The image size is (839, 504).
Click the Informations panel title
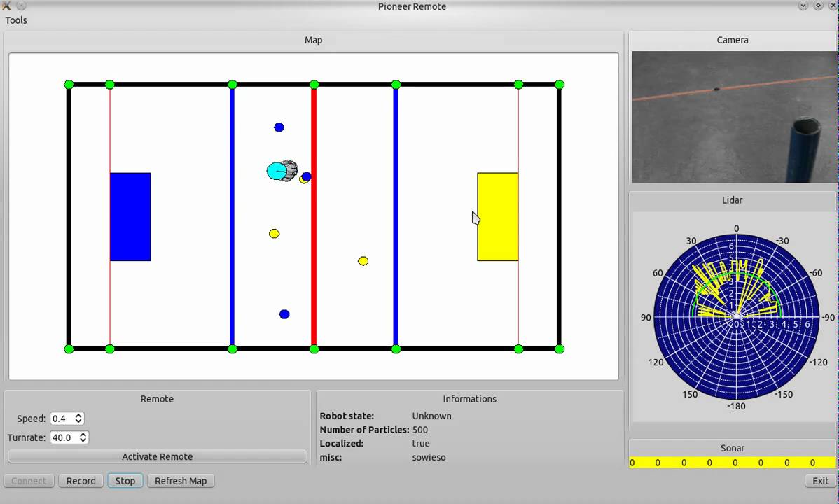469,399
